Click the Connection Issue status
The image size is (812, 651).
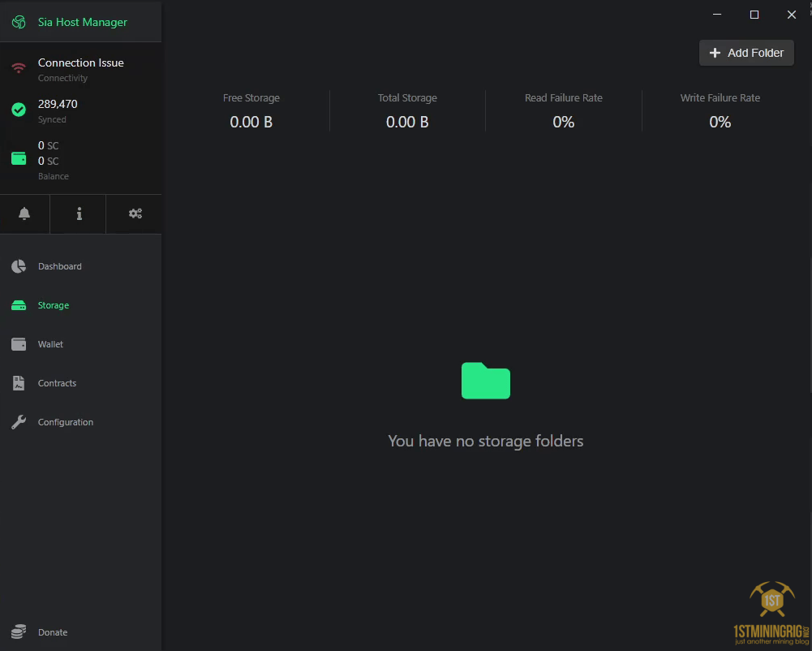(81, 63)
